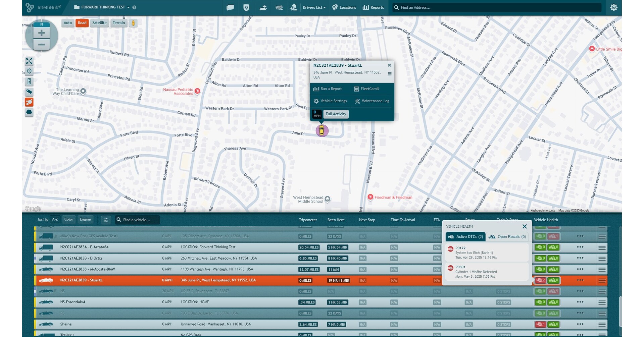Zoom in using the map plus control

(x=41, y=33)
